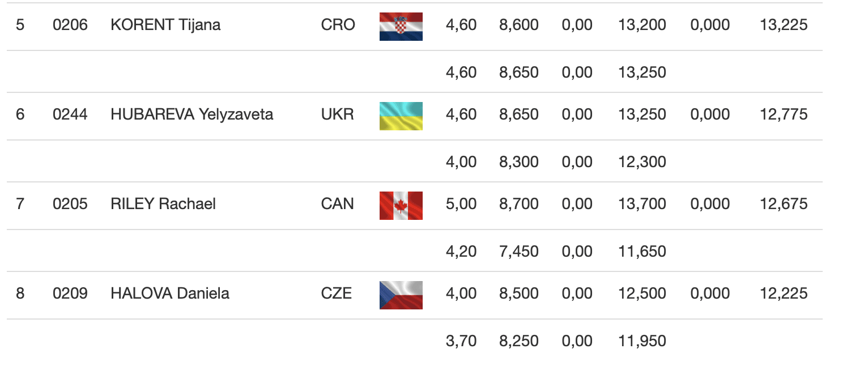Viewport: 868px width, 374px height.
Task: Click final score 12,775
Action: click(784, 114)
